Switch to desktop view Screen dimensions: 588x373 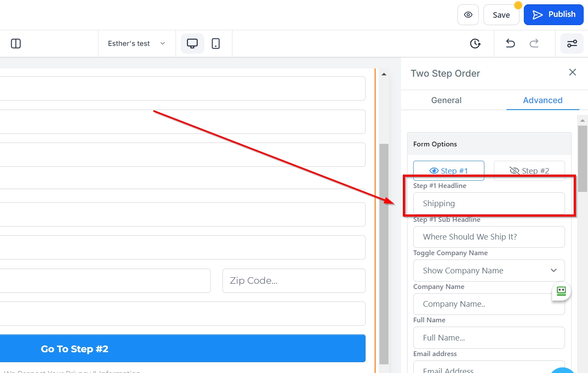(192, 43)
